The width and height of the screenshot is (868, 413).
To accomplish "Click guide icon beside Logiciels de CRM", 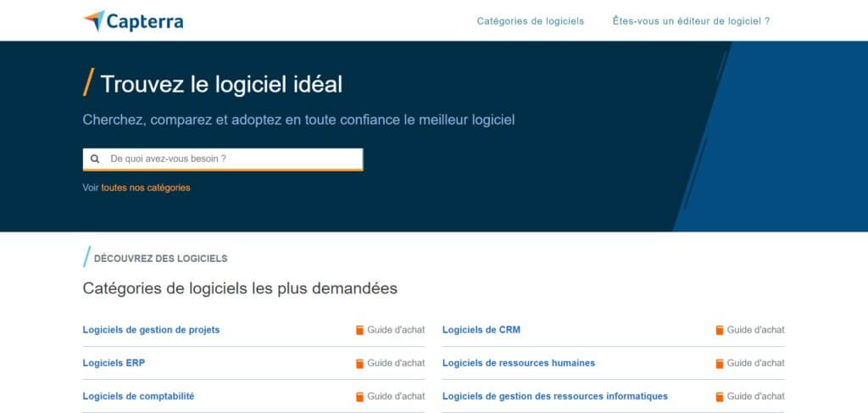I will [x=720, y=330].
